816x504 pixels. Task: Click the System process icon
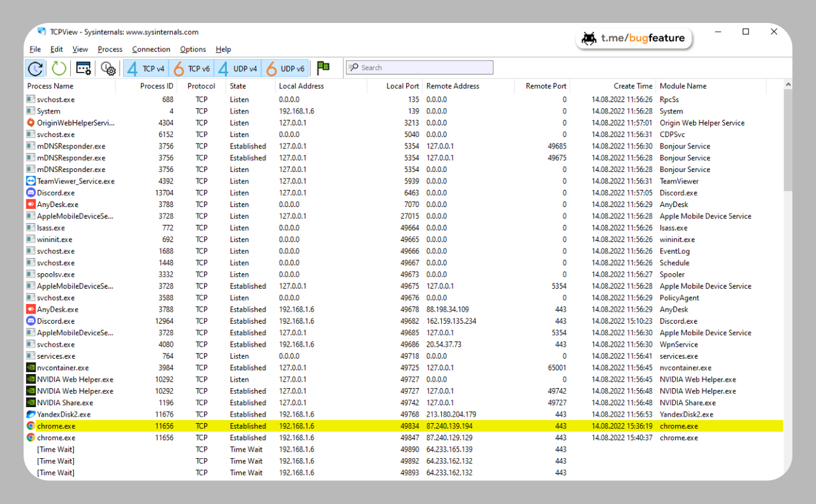[31, 111]
